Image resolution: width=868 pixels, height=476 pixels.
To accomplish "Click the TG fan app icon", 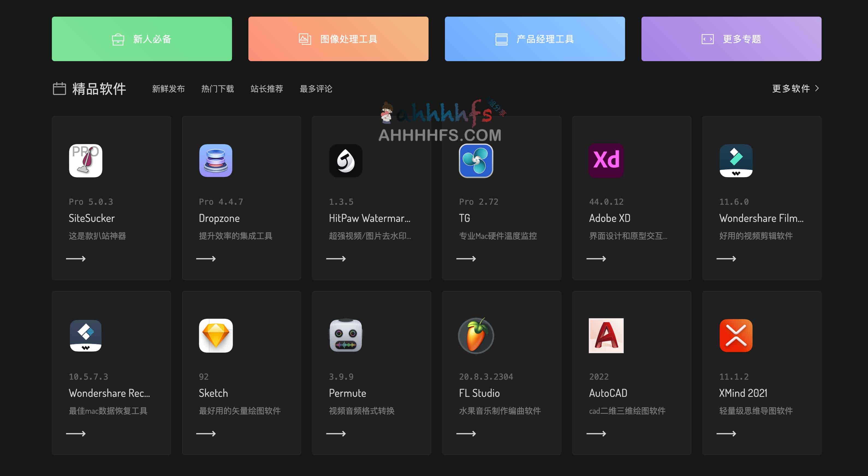I will (476, 161).
